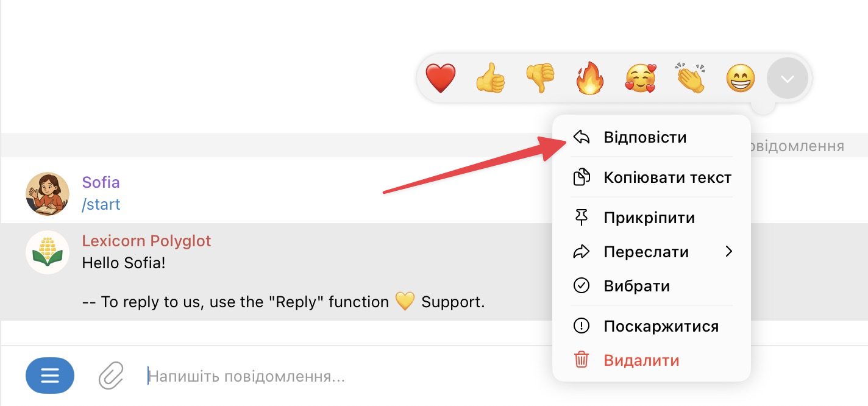The image size is (868, 406).
Task: React with the red heart emoji
Action: pos(440,79)
